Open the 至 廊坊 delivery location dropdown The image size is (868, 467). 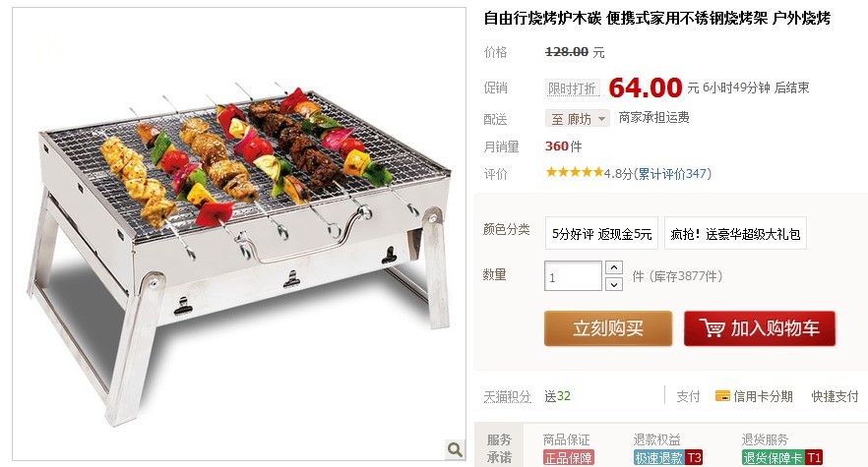point(578,118)
